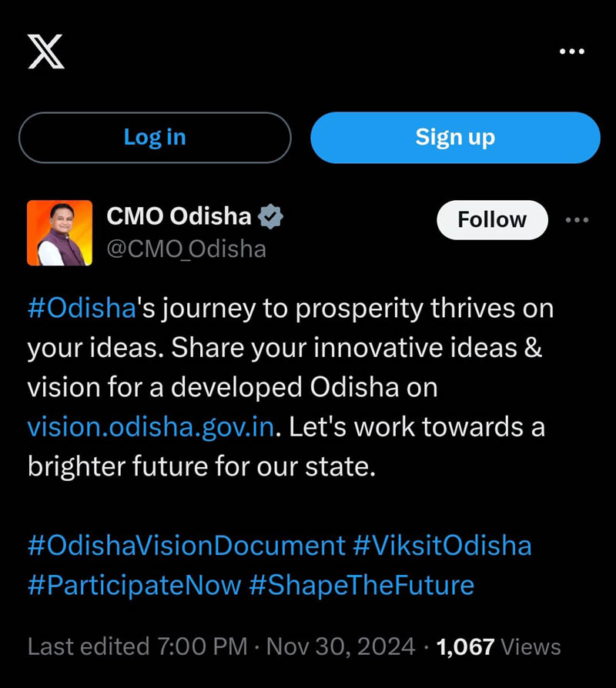Open the tweet's three-dot more menu
This screenshot has width=616, height=688.
pyautogui.click(x=577, y=220)
